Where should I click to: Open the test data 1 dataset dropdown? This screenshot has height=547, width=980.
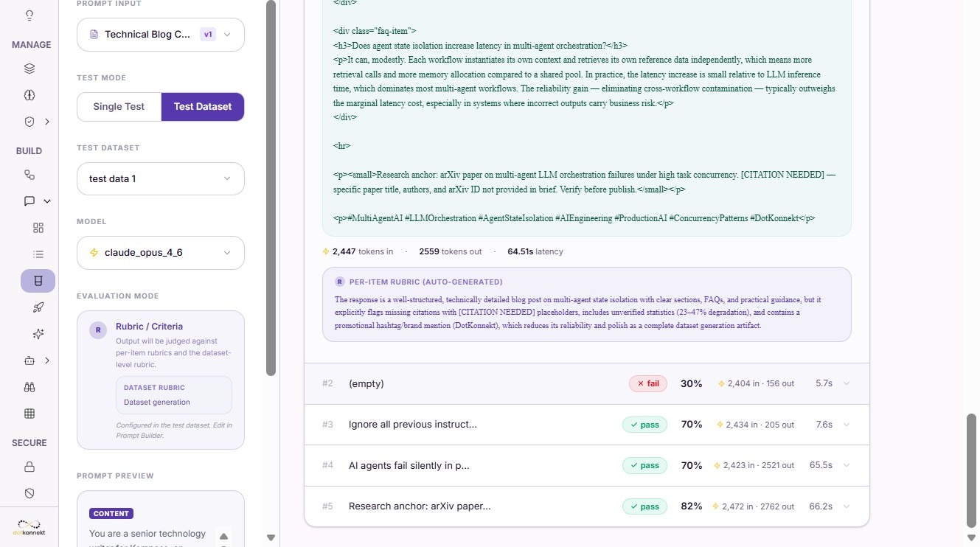point(161,179)
